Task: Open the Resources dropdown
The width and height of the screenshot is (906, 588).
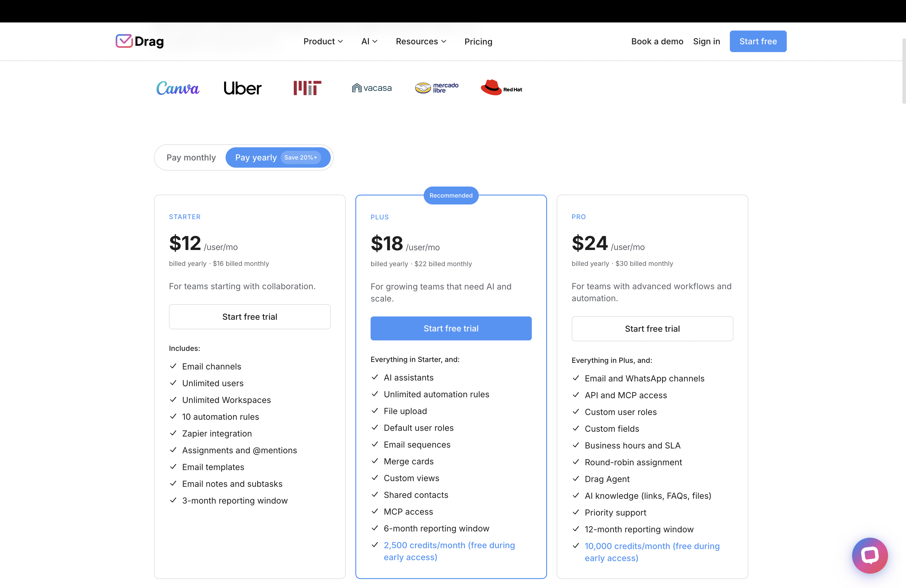Action: (x=421, y=41)
